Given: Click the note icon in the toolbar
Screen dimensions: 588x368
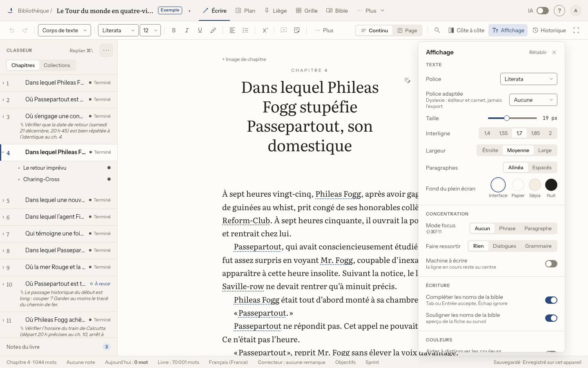Looking at the screenshot, I should click(x=297, y=30).
